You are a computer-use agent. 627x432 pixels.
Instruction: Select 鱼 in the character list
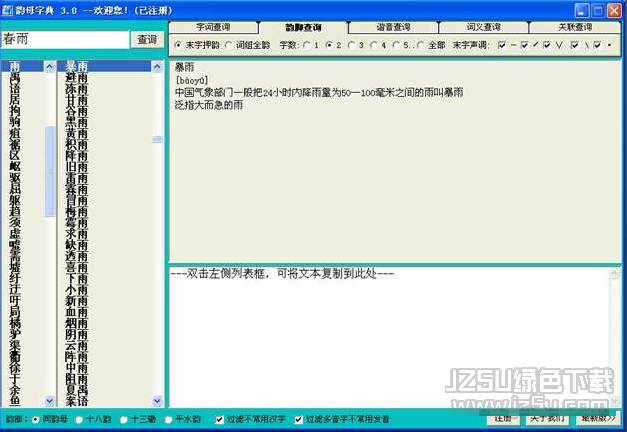pos(15,400)
